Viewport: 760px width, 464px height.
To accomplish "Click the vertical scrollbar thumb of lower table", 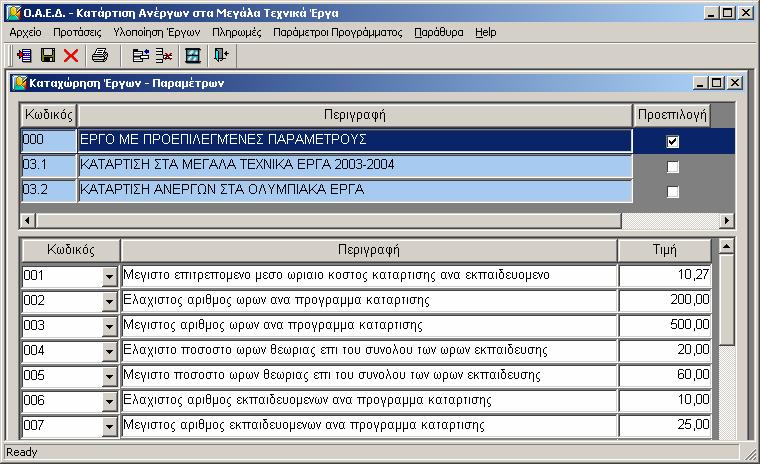I will [x=727, y=300].
